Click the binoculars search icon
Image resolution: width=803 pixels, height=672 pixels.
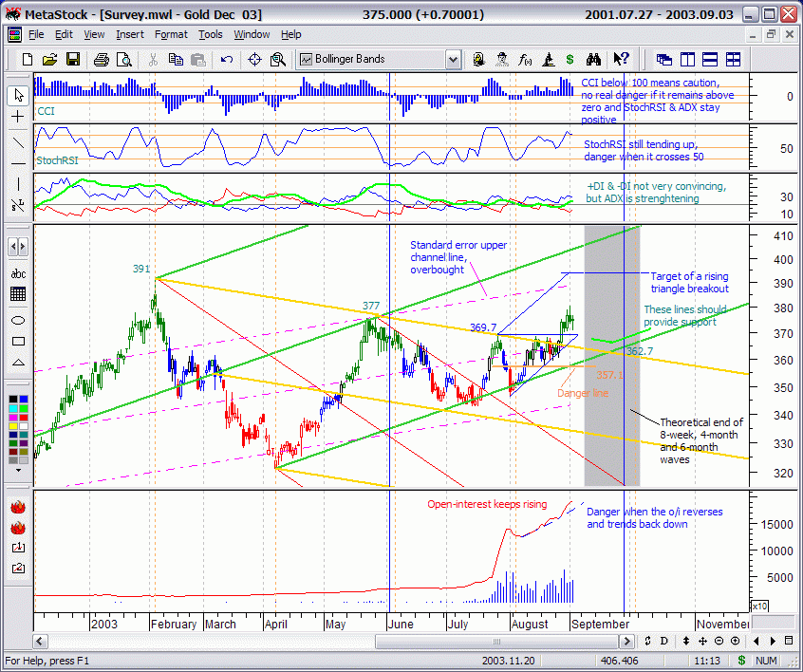594,60
